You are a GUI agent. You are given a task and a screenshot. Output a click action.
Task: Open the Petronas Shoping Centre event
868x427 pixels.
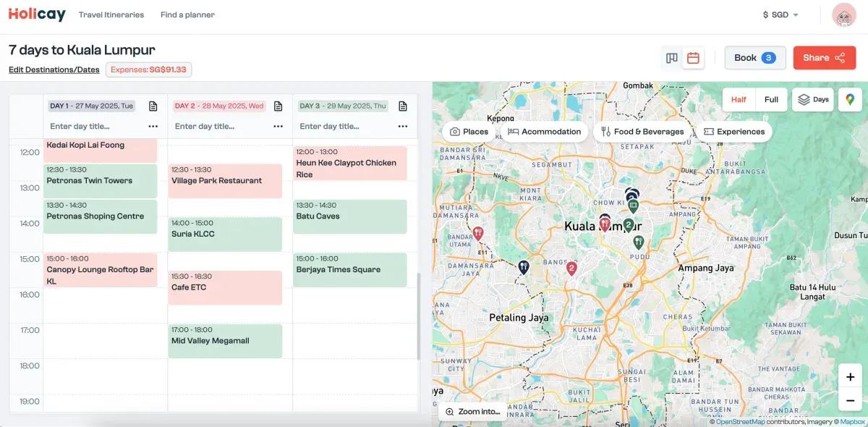100,216
